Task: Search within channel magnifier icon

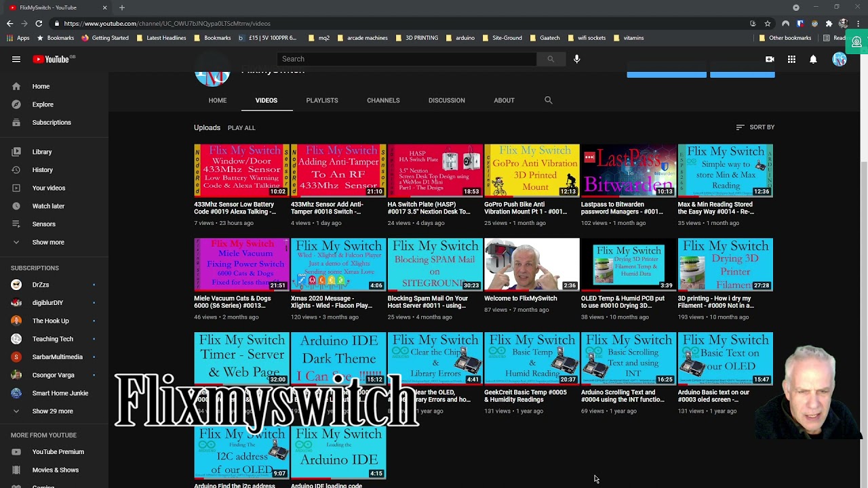Action: (548, 100)
